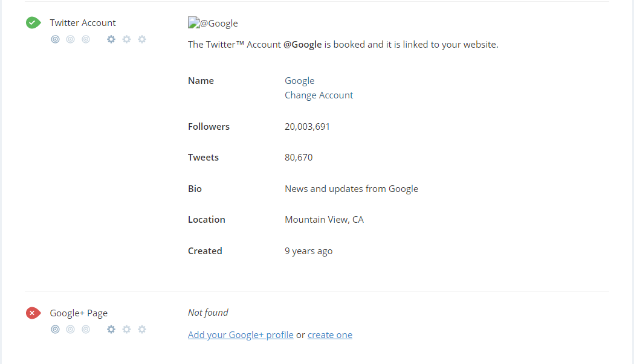The width and height of the screenshot is (634, 364).
Task: Open the Google name link
Action: [300, 81]
